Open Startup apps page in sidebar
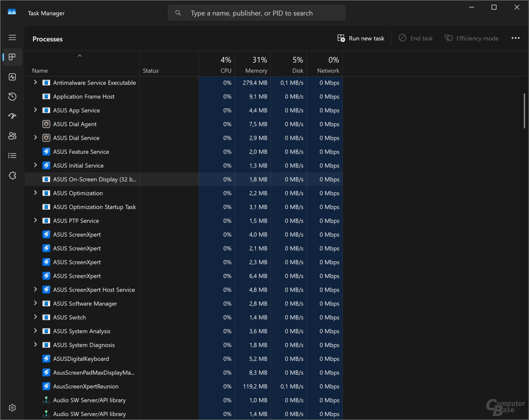 pos(12,116)
